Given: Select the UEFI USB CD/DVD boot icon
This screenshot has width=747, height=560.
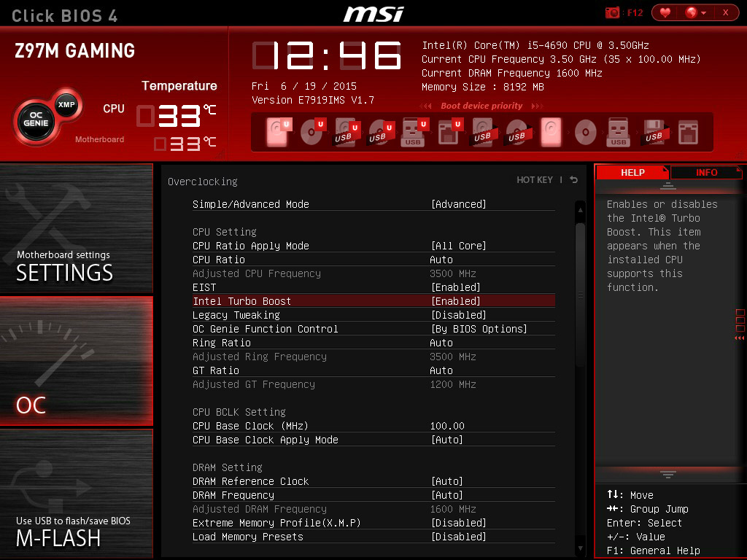Looking at the screenshot, I should tap(381, 132).
